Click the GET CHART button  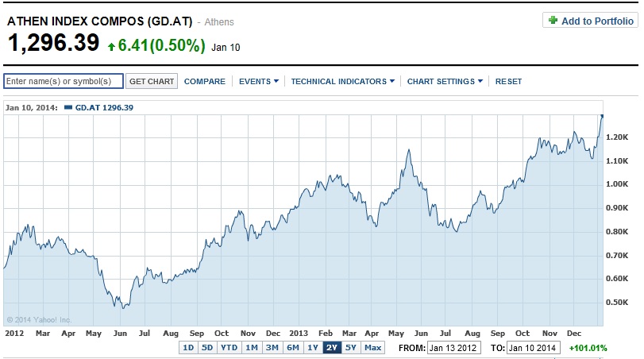pyautogui.click(x=152, y=81)
